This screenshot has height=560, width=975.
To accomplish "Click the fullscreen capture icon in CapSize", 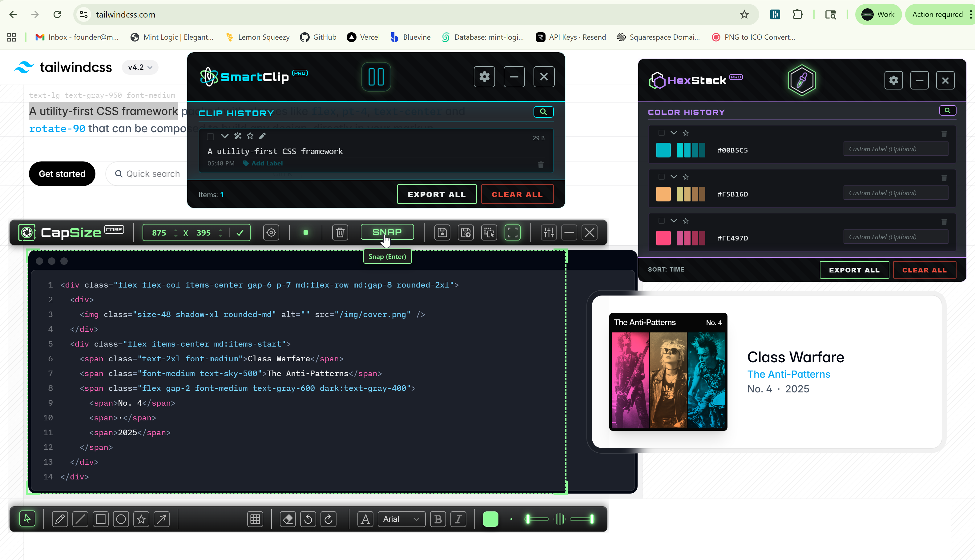I will (x=512, y=232).
